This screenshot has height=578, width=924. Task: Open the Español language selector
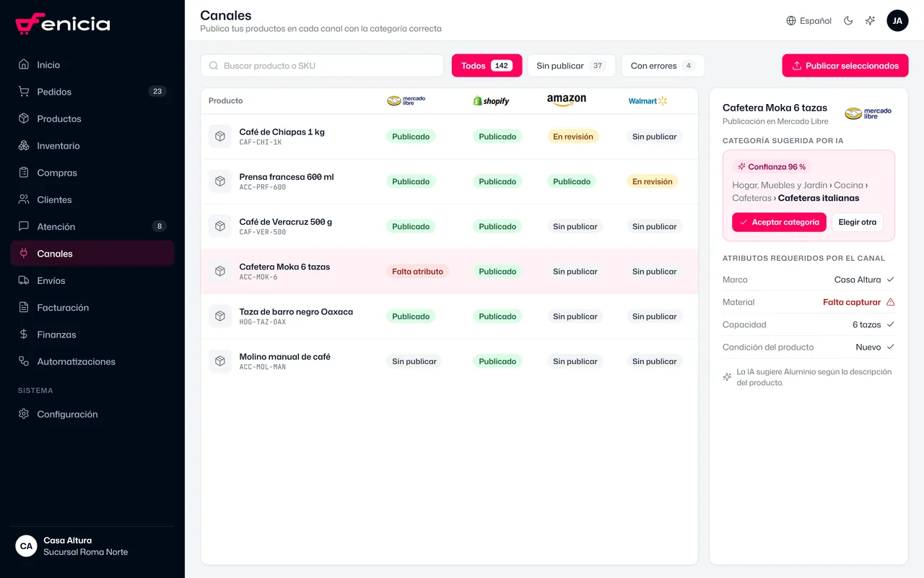click(808, 21)
